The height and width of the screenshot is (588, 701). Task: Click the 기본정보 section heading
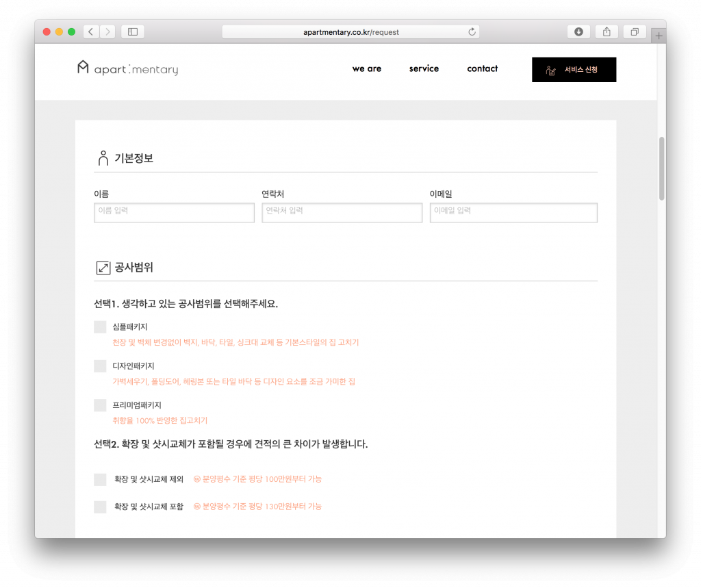click(134, 158)
